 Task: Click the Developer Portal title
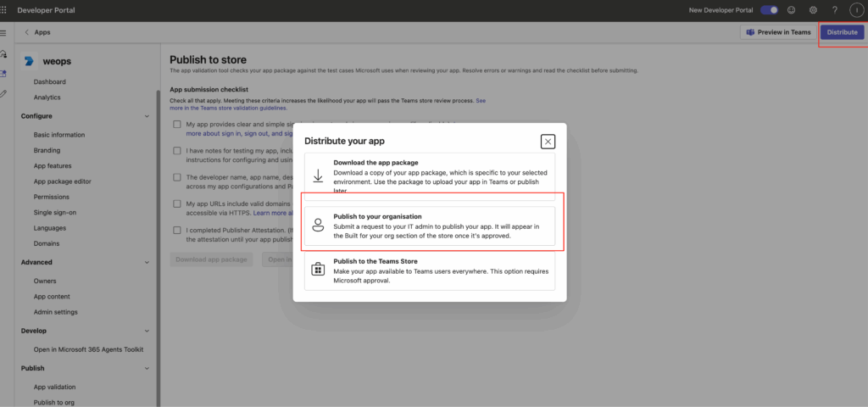click(46, 10)
